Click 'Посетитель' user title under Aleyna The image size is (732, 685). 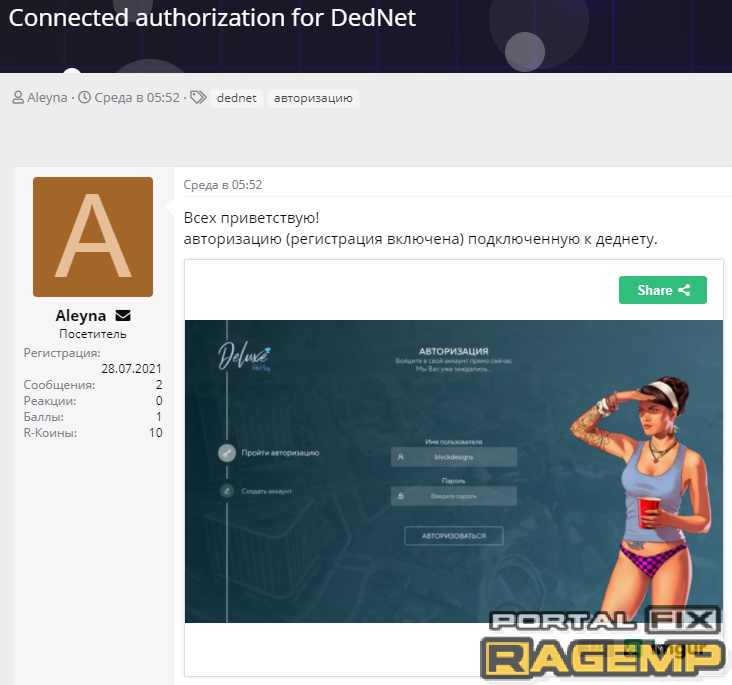click(93, 334)
